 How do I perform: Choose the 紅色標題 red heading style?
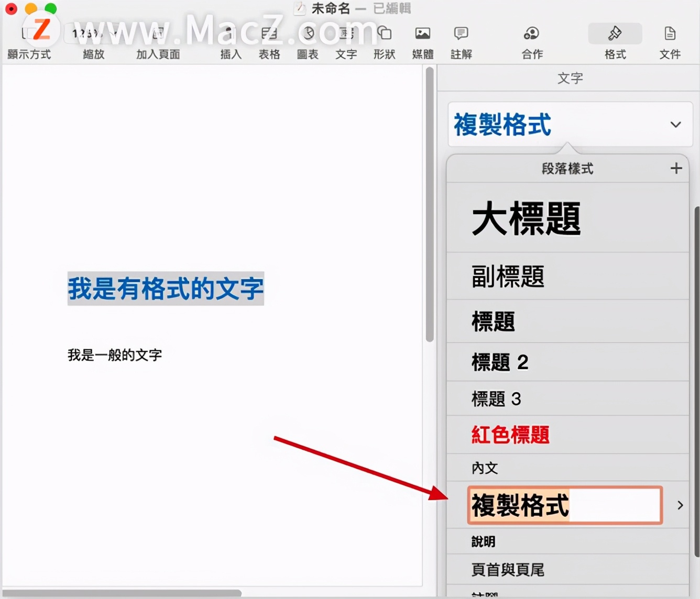567,435
